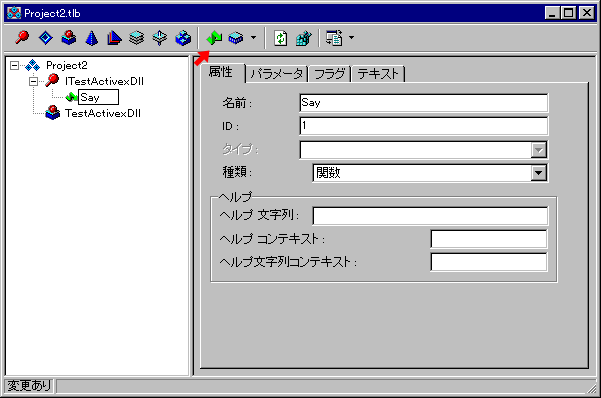This screenshot has width=601, height=398.
Task: Click the Project2.tlb title bar app icon
Action: pos(14,13)
